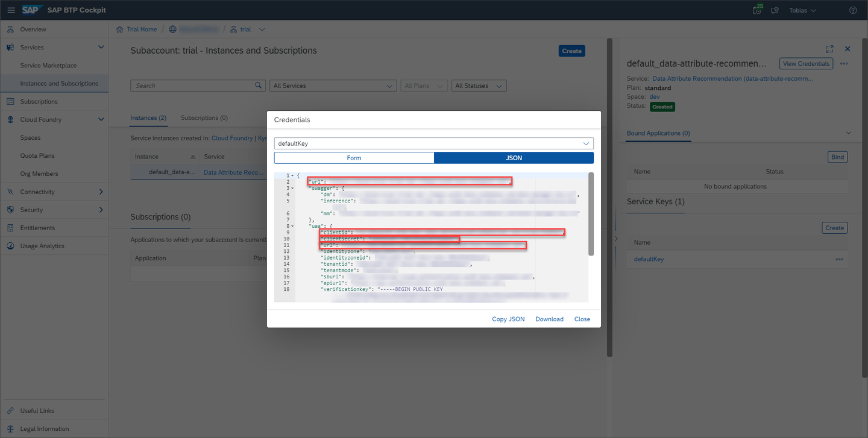Viewport: 868px width, 438px height.
Task: Switch to the Instances (2) tab
Action: click(148, 118)
